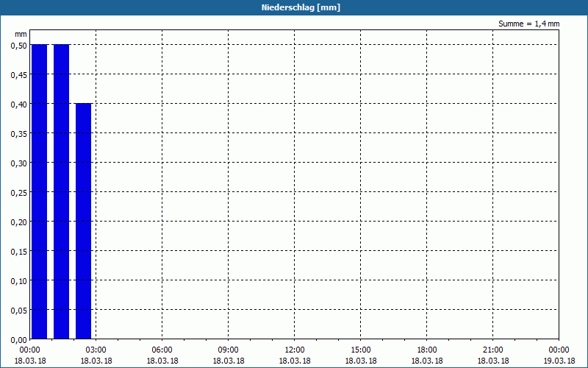Click the 0,40 y-axis value
Viewport: 588px width, 368px height.
tap(19, 105)
